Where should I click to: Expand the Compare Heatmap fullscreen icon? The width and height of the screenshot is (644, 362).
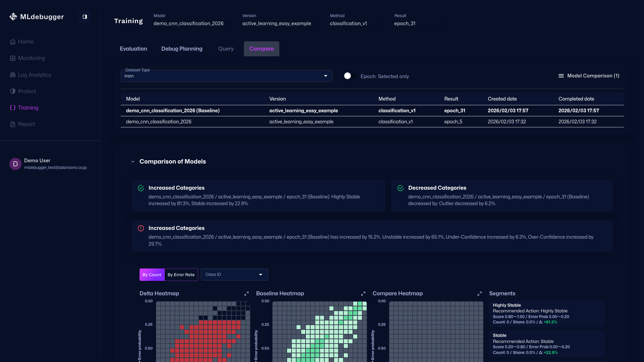point(480,294)
